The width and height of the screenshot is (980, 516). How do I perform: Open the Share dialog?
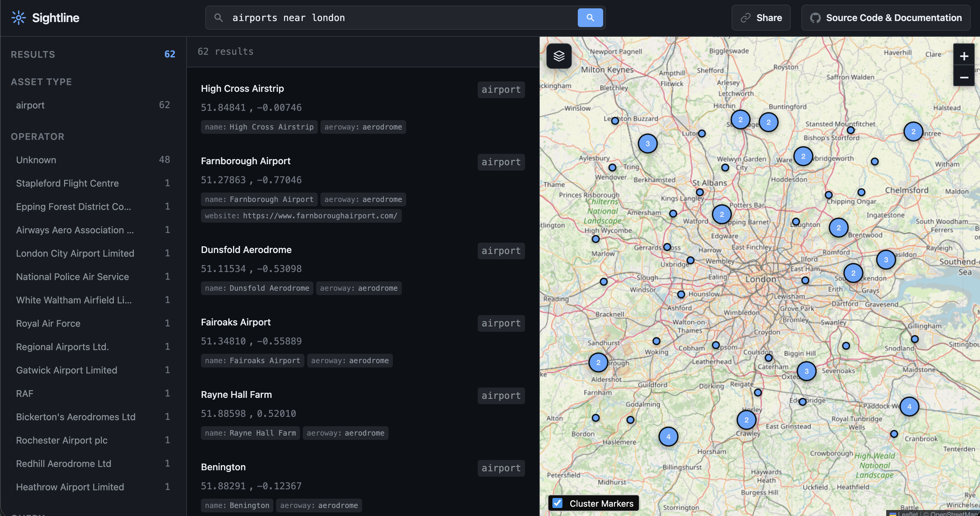click(x=761, y=17)
